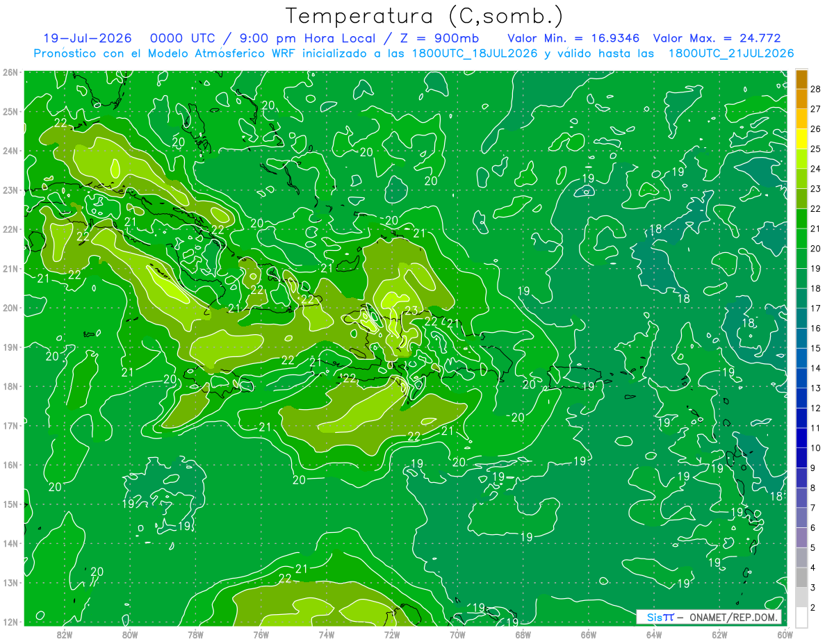Click the "Temperatura (C,somb.)" title
The height and width of the screenshot is (644, 834).
(x=425, y=15)
